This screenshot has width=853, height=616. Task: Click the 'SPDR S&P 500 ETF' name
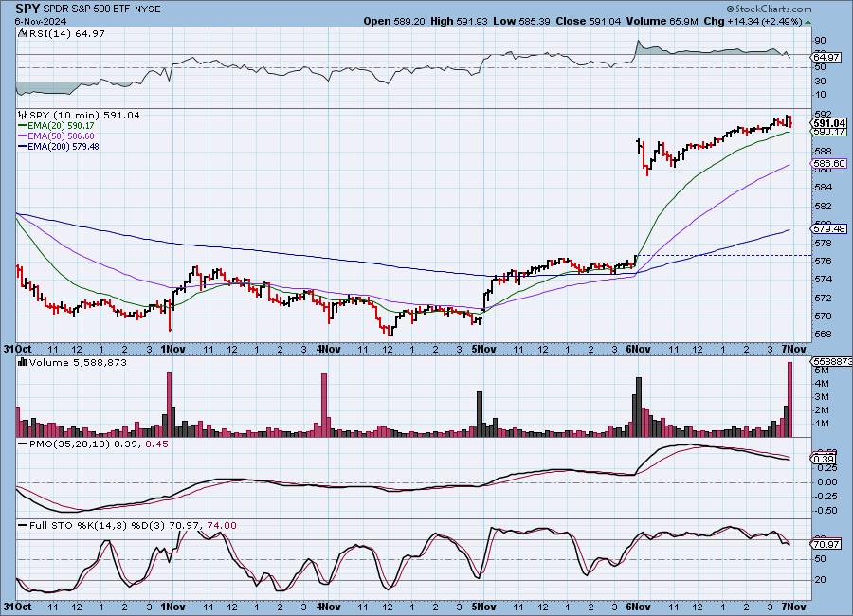click(86, 9)
